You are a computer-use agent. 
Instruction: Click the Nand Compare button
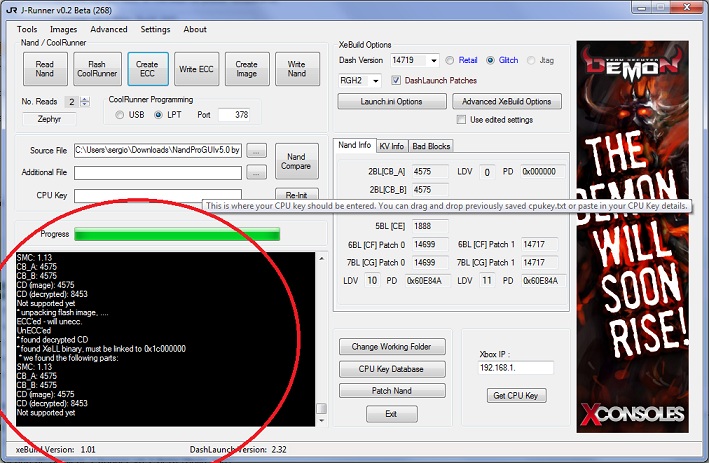click(x=296, y=161)
